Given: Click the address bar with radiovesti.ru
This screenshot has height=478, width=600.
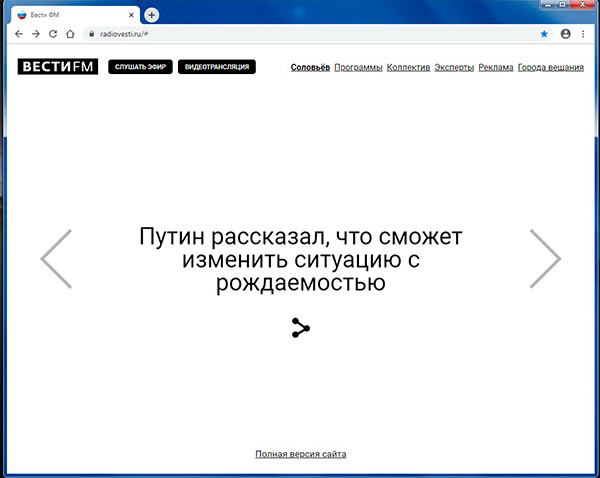Looking at the screenshot, I should pyautogui.click(x=300, y=33).
